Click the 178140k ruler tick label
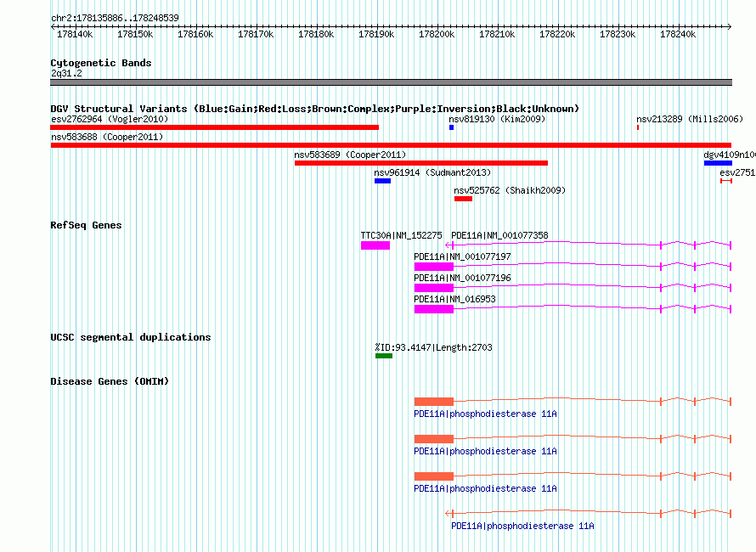Screen dimensions: 756x552 [75, 34]
